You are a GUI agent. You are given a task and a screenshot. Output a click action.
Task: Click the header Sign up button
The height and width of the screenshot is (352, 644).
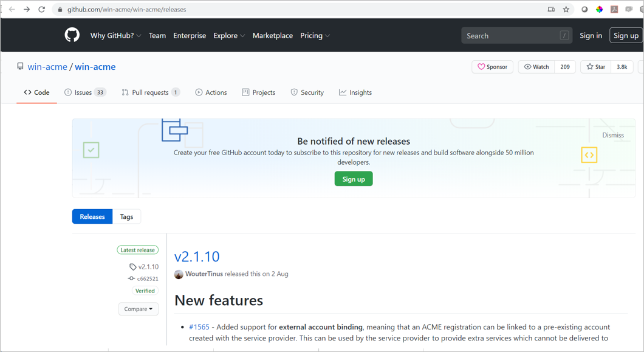click(626, 36)
